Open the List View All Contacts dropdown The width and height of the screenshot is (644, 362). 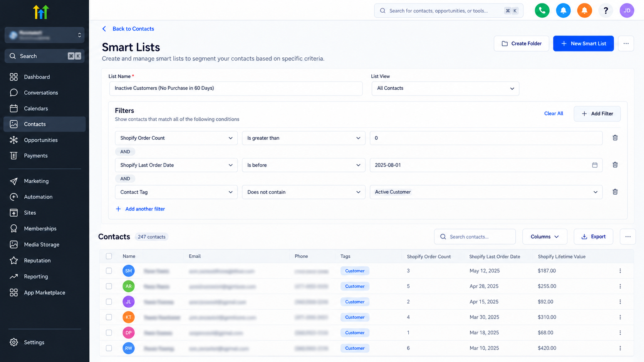(445, 88)
